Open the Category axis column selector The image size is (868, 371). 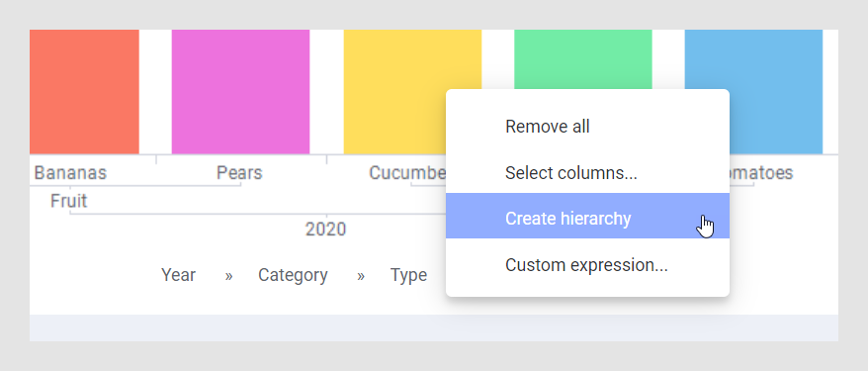[293, 275]
